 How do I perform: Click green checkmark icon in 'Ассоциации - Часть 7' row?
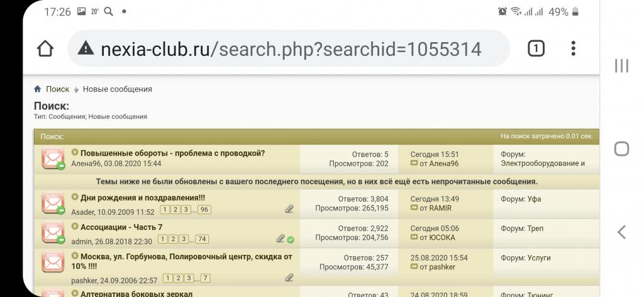click(291, 239)
